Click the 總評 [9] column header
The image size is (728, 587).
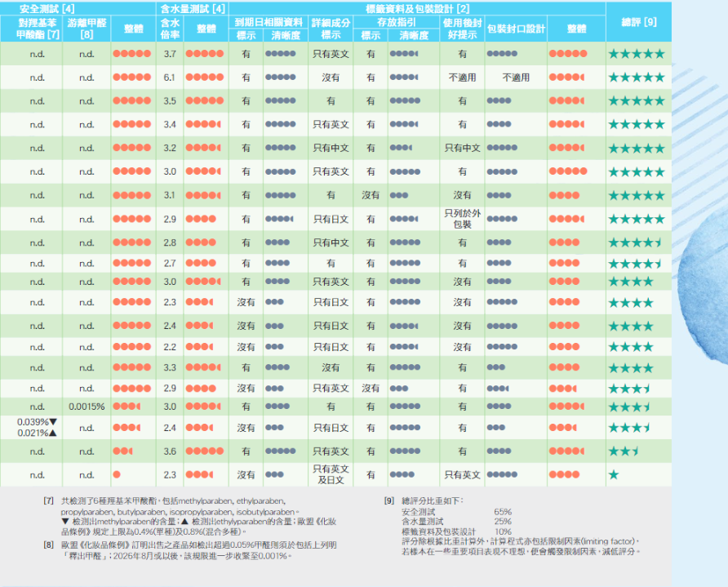click(637, 22)
